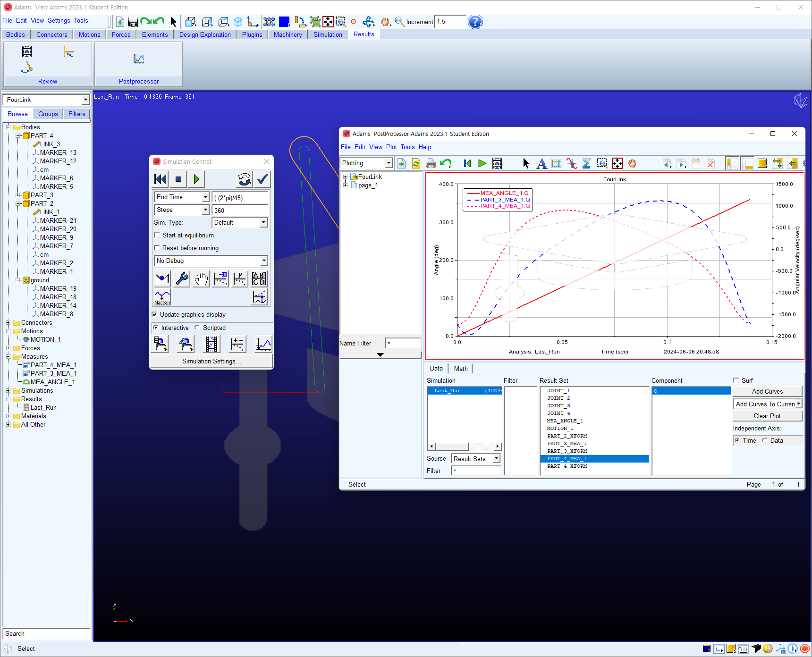The image size is (812, 657).
Task: Click the text annotation 'A' icon in PostProcessor
Action: tap(541, 163)
